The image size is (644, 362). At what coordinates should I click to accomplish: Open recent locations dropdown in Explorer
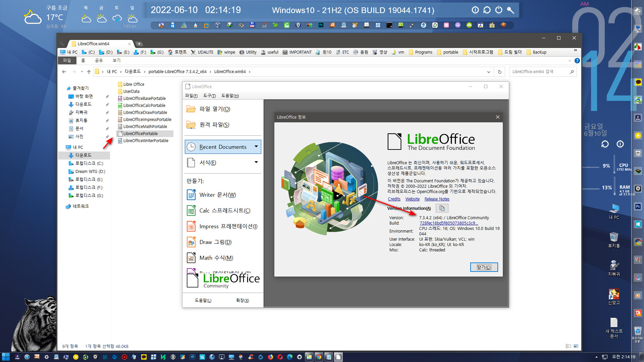(x=82, y=72)
